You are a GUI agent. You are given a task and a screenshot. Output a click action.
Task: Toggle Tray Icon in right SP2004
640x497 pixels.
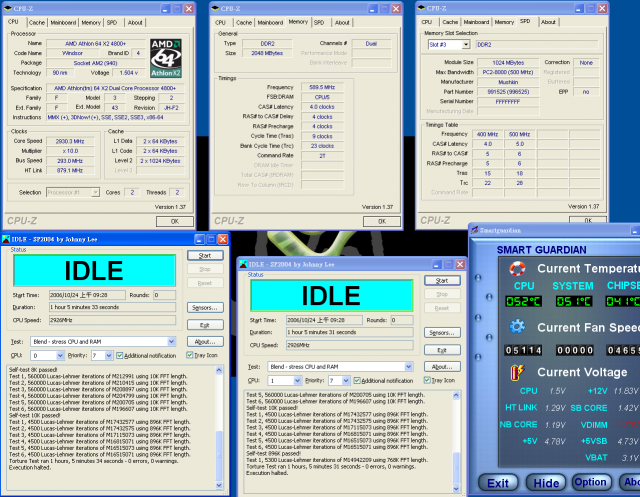click(427, 380)
